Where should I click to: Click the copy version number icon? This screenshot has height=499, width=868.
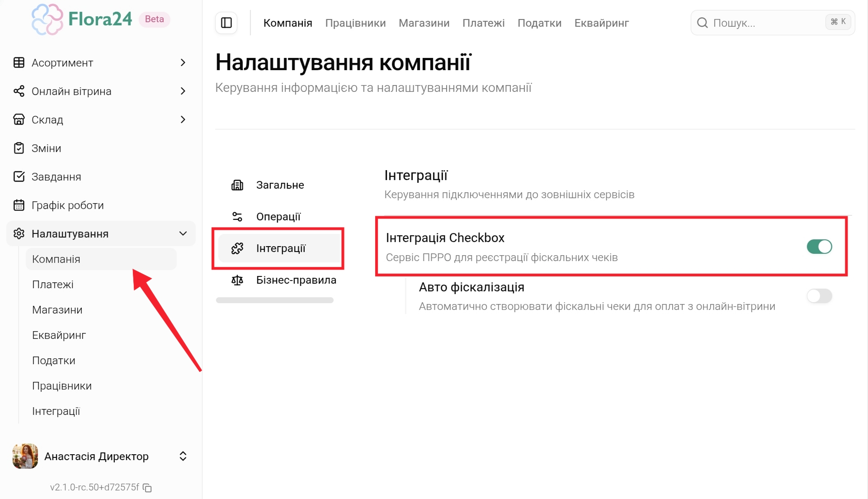pos(147,488)
